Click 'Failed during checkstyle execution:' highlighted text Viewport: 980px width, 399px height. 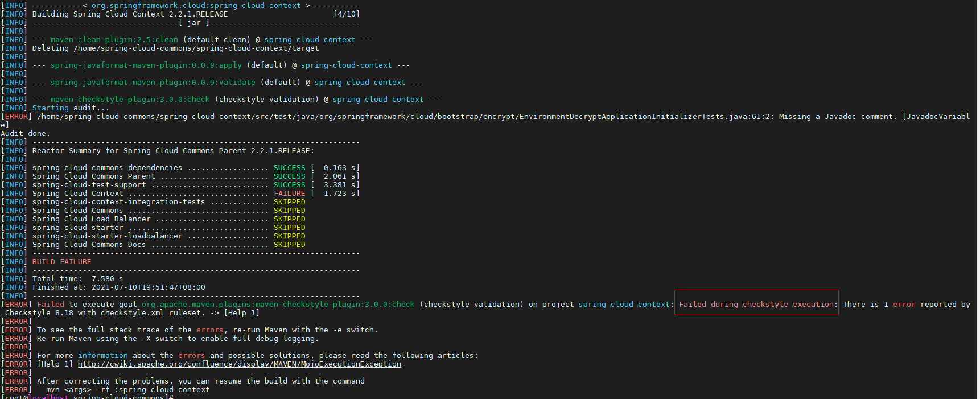(x=758, y=305)
